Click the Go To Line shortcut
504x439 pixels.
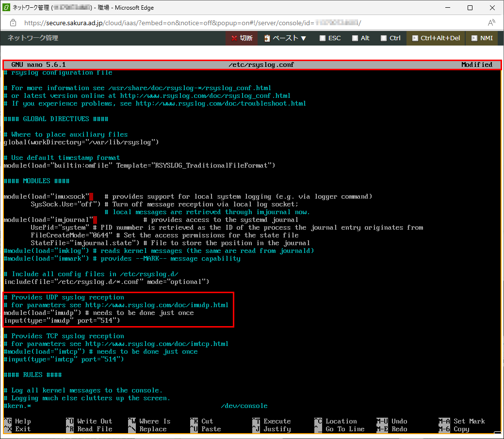pos(339,429)
